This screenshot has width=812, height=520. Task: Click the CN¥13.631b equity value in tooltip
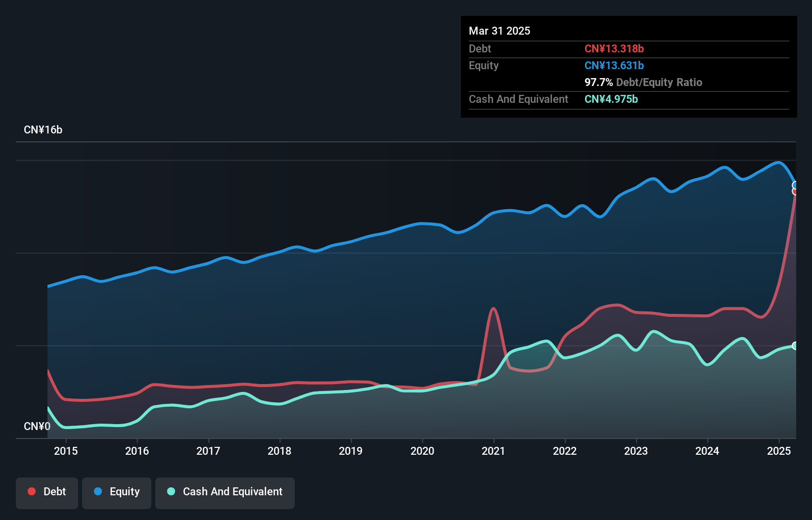click(614, 65)
